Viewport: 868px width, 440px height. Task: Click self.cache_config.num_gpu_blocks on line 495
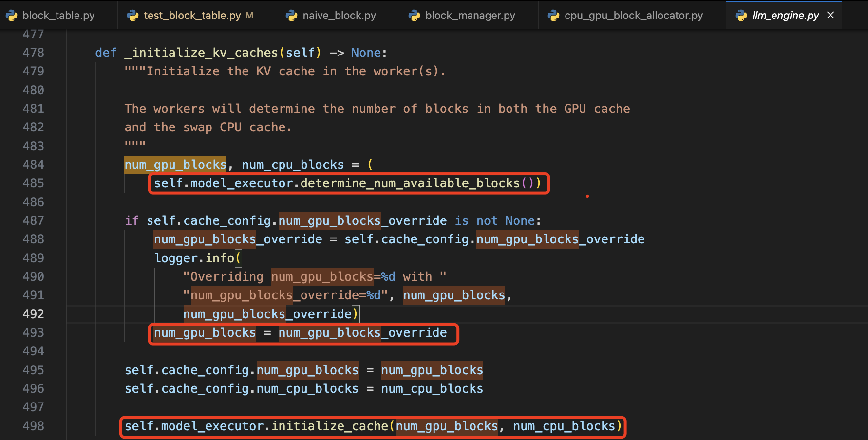point(242,370)
